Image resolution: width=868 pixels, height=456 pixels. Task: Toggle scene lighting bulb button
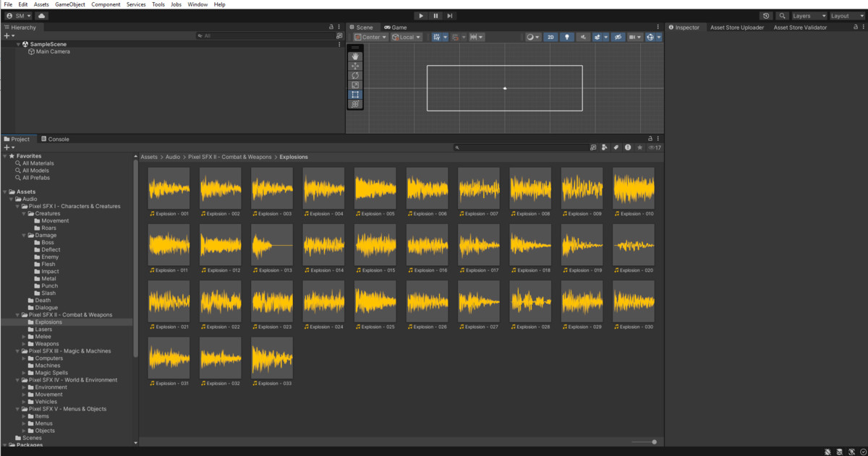click(567, 37)
